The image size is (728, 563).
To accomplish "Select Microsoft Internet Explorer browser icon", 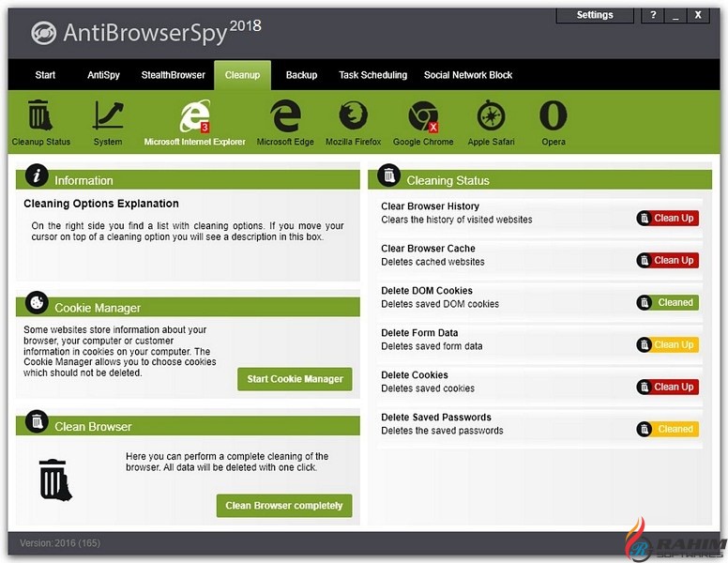I will tap(195, 116).
